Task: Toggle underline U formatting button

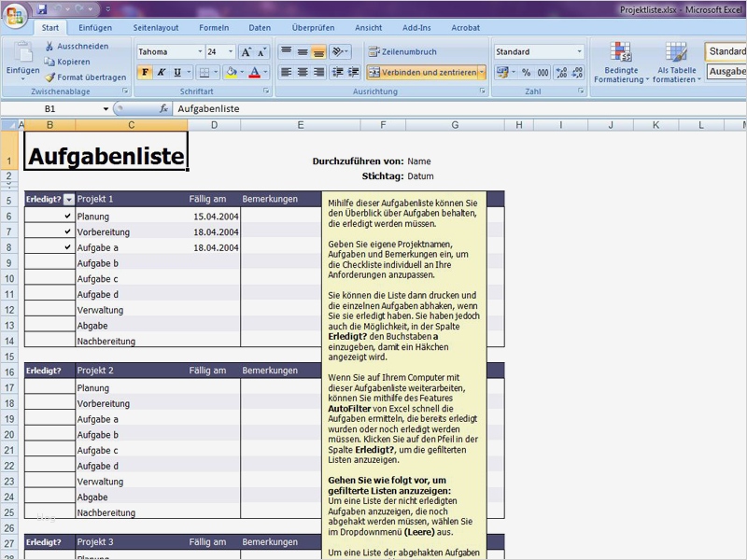Action: point(177,73)
